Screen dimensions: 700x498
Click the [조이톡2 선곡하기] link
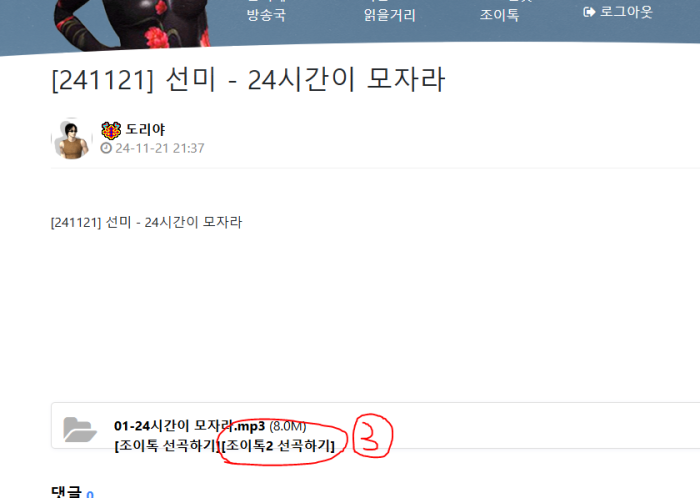tap(278, 445)
